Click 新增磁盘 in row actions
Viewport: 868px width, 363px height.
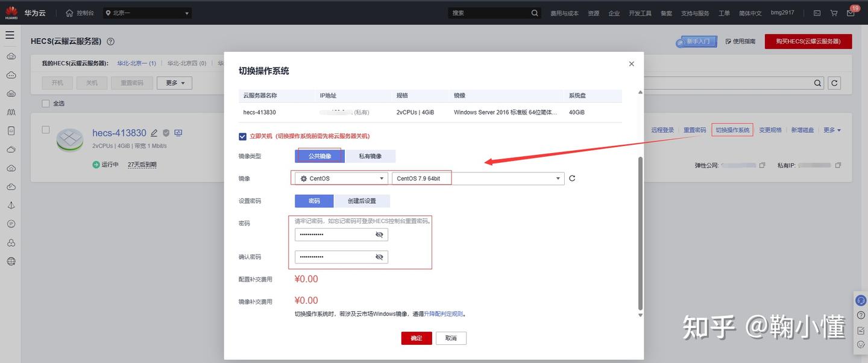pyautogui.click(x=802, y=130)
